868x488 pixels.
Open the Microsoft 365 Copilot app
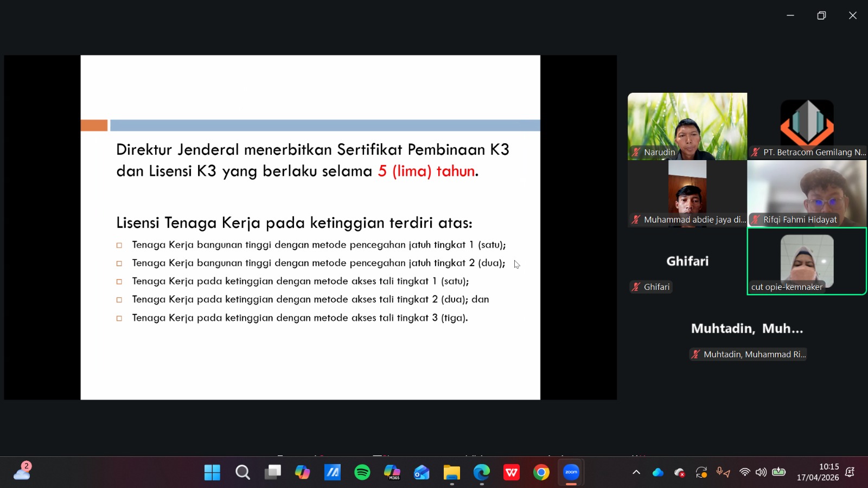point(392,472)
